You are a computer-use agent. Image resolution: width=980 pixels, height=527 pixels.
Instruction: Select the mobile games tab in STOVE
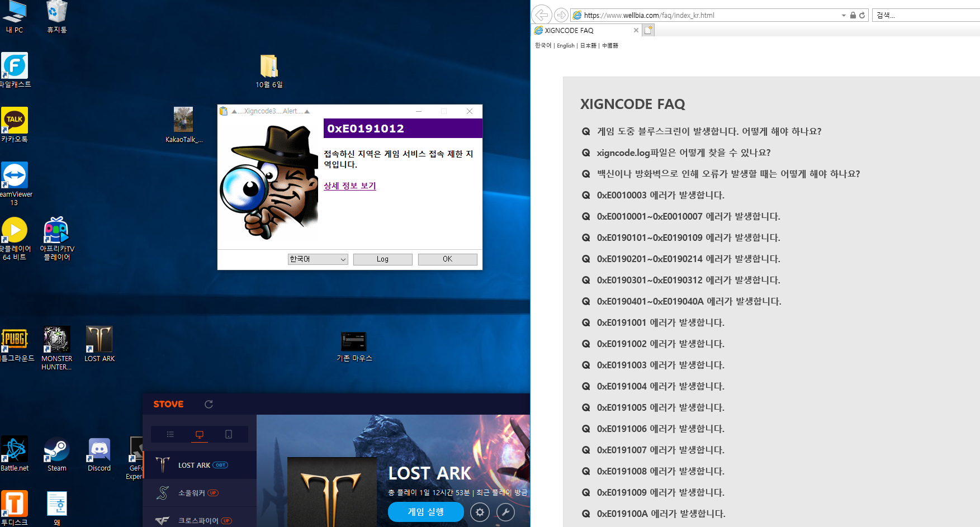[229, 434]
